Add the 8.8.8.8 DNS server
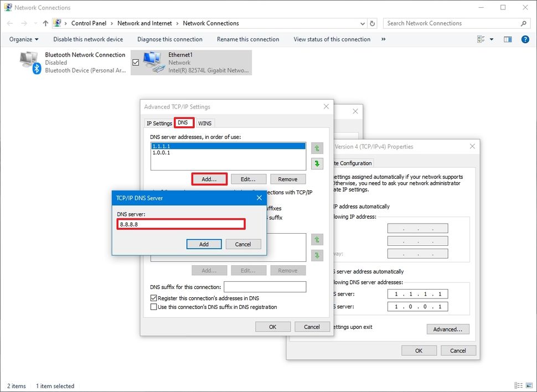The image size is (537, 392). pos(204,244)
